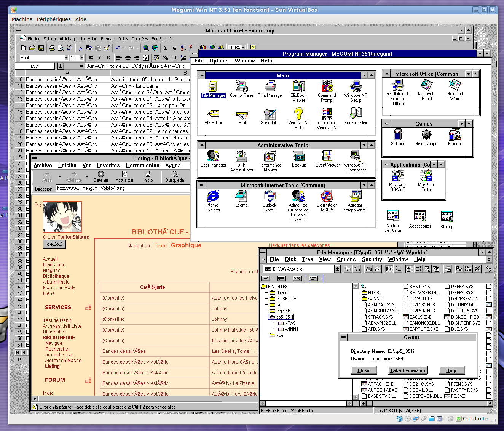Open the 100% zoom dropdown in Excel
Image resolution: width=504 pixels, height=431 pixels.
click(244, 48)
